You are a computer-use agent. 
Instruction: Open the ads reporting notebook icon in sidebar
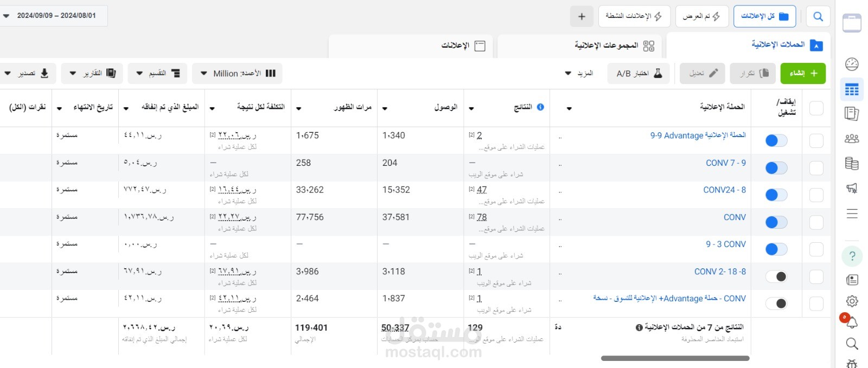click(852, 114)
